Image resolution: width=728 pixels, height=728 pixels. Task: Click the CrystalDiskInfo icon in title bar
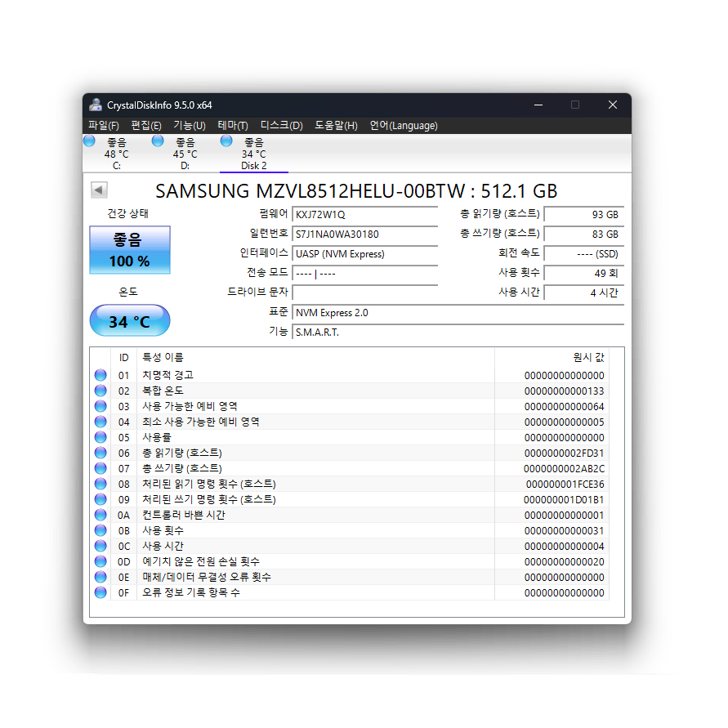click(95, 105)
